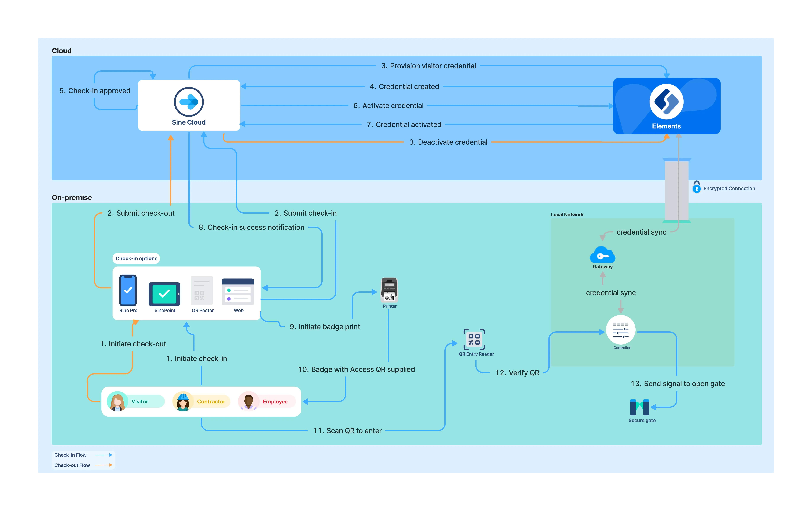Click the Visitor avatar

[x=117, y=401]
